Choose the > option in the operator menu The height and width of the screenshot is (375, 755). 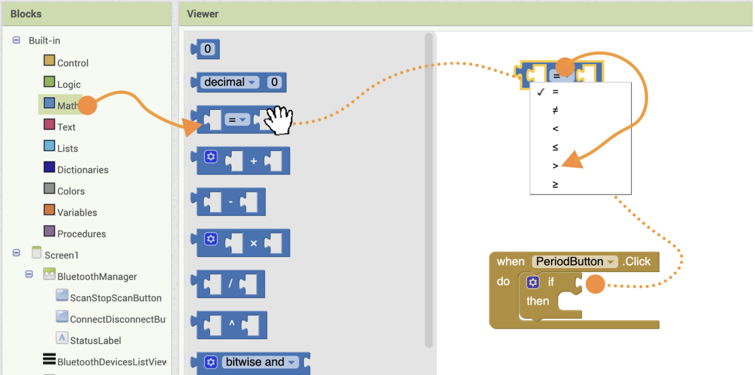click(580, 166)
